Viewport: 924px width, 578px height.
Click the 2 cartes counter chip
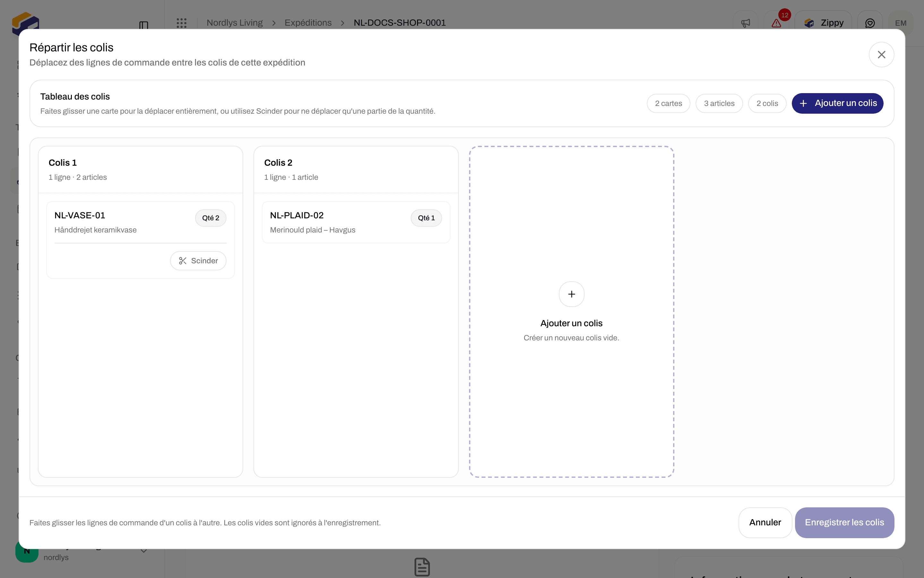click(x=668, y=104)
